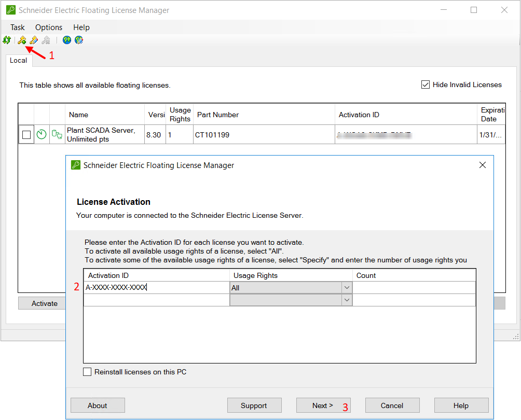
Task: Click the Count header in the dialog grid
Action: pos(414,275)
